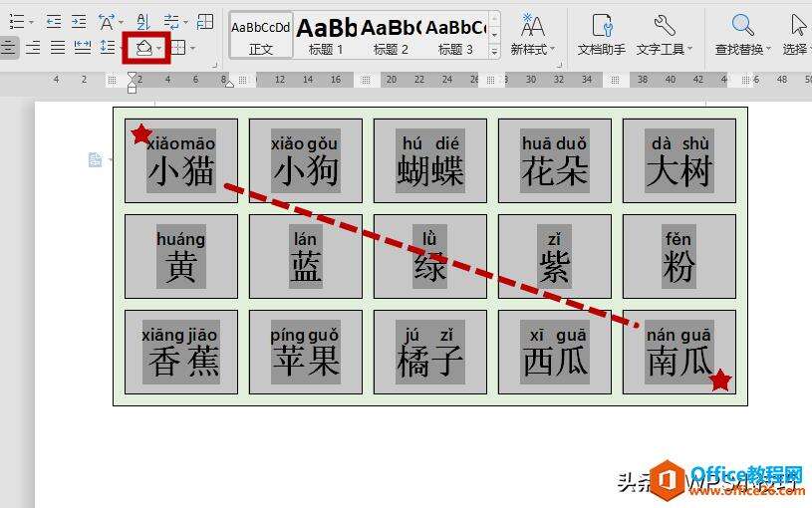Open the Chinese layout (A with arrows) tool
The width and height of the screenshot is (812, 508).
click(x=107, y=22)
